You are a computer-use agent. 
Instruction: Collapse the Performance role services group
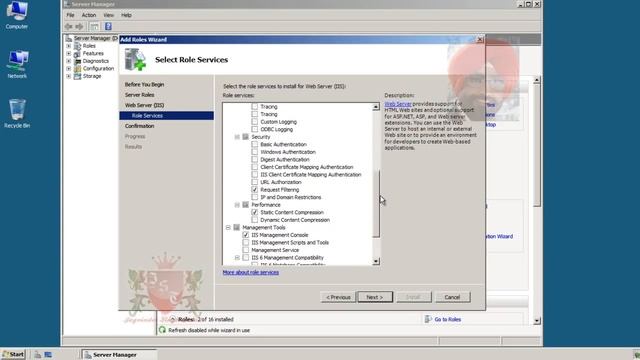237,205
